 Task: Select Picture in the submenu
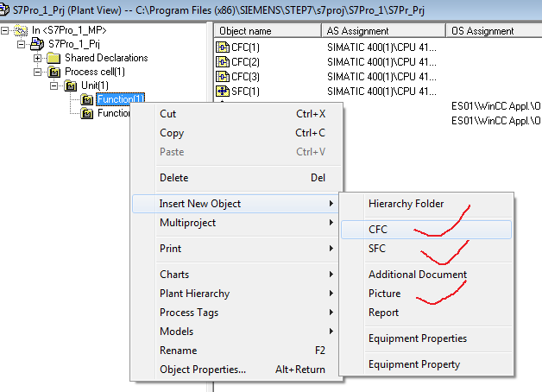click(x=384, y=294)
